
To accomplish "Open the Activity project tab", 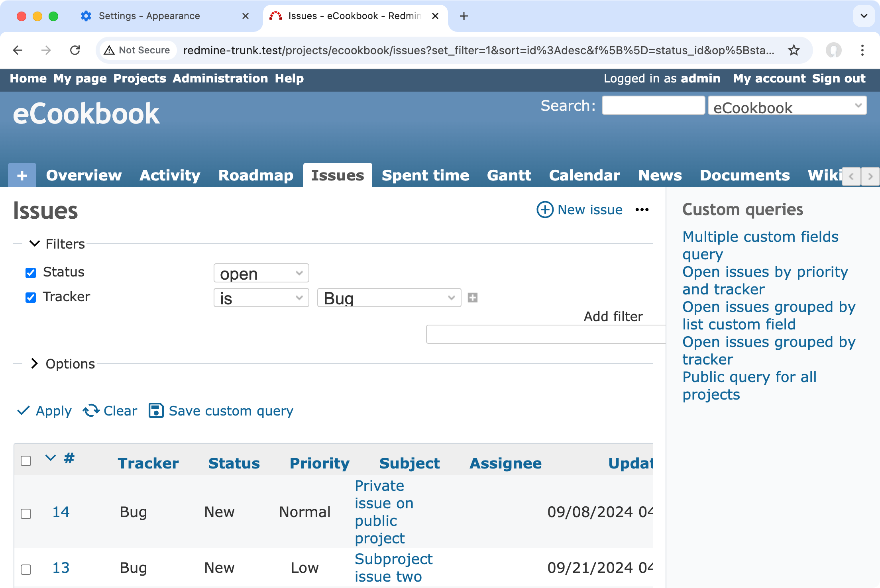I will pyautogui.click(x=170, y=175).
